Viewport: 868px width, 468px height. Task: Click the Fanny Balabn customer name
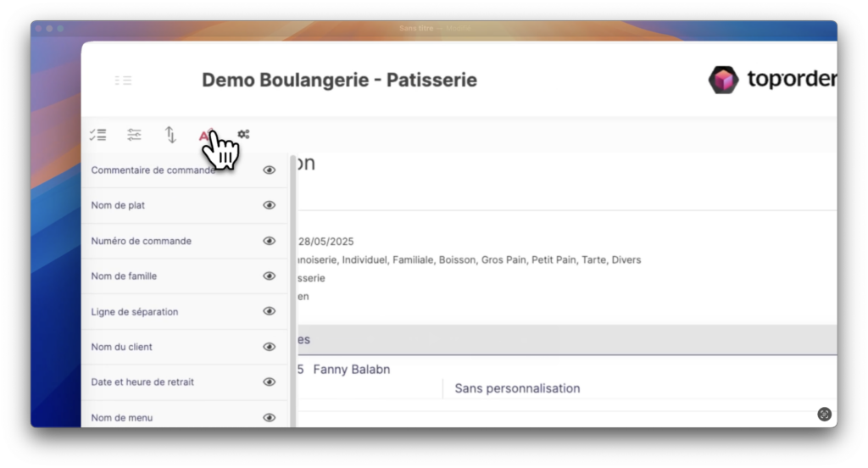352,370
